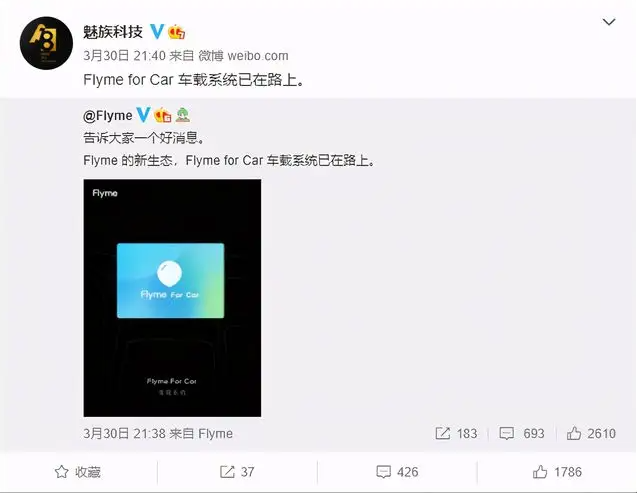The image size is (637, 493).
Task: Open the 693 comments on original post
Action: [522, 433]
